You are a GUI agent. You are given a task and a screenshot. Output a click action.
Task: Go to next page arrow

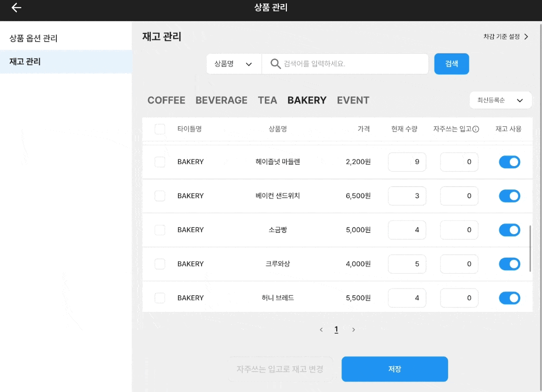[x=354, y=330]
